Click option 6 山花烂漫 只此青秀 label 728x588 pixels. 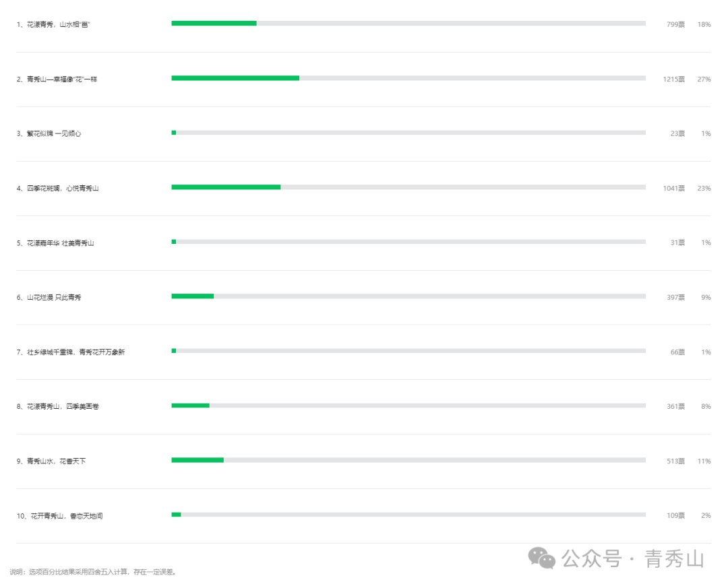click(49, 298)
